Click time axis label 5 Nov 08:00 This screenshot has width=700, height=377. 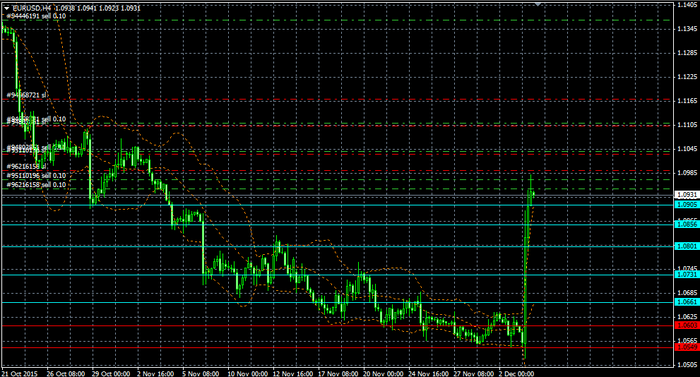[x=201, y=373]
